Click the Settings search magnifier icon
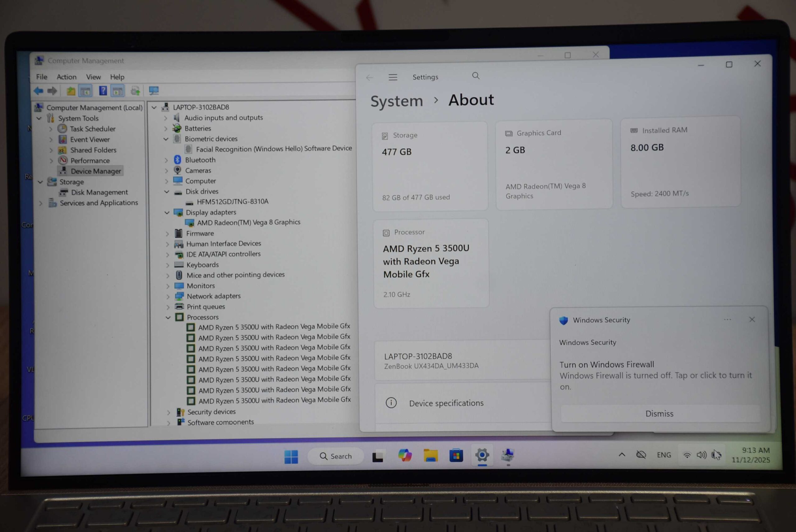 [476, 76]
